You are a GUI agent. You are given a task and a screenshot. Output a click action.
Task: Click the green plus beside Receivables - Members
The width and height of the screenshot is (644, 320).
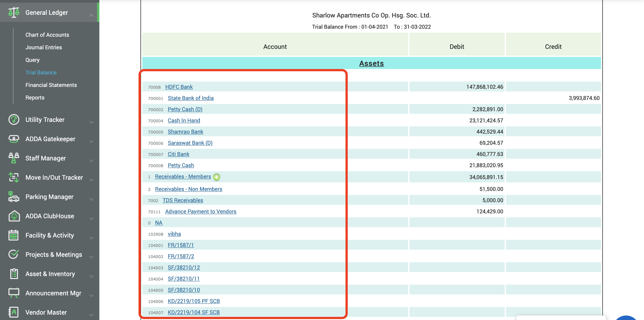[x=217, y=177]
